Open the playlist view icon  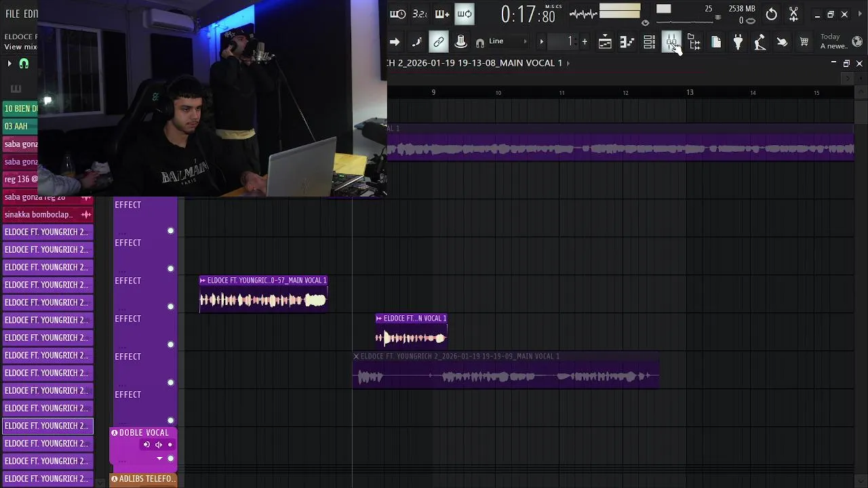tap(605, 43)
